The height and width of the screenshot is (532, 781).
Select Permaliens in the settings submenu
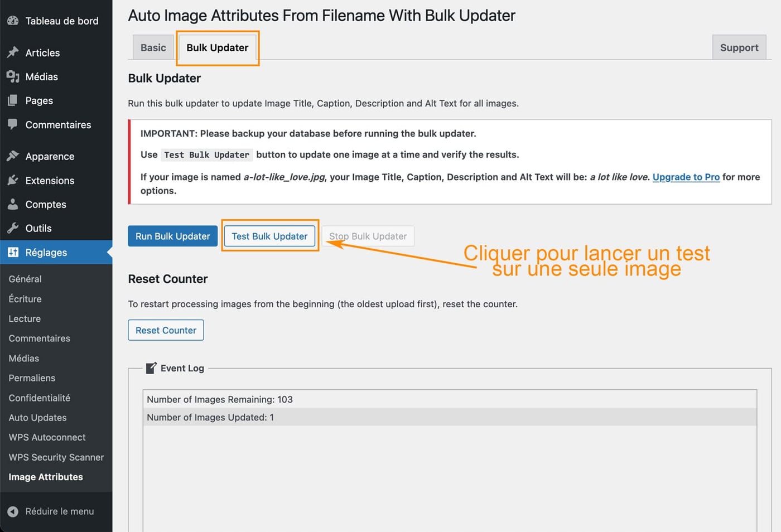32,378
